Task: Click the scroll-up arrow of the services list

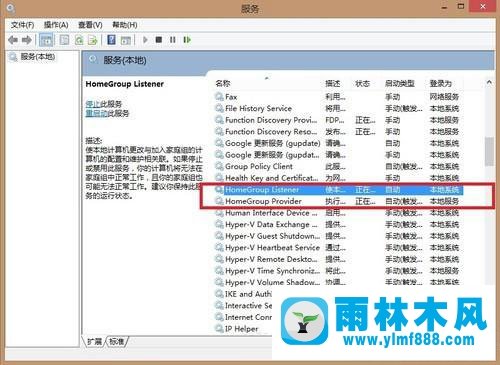Action: pos(489,82)
